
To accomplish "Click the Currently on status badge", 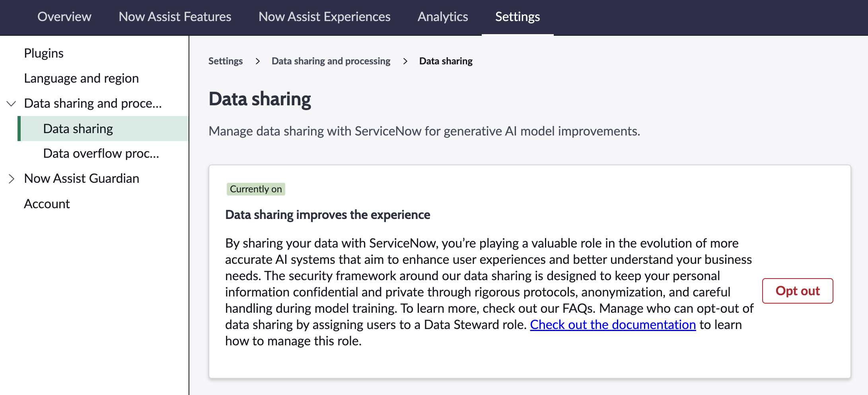I will pyautogui.click(x=256, y=189).
